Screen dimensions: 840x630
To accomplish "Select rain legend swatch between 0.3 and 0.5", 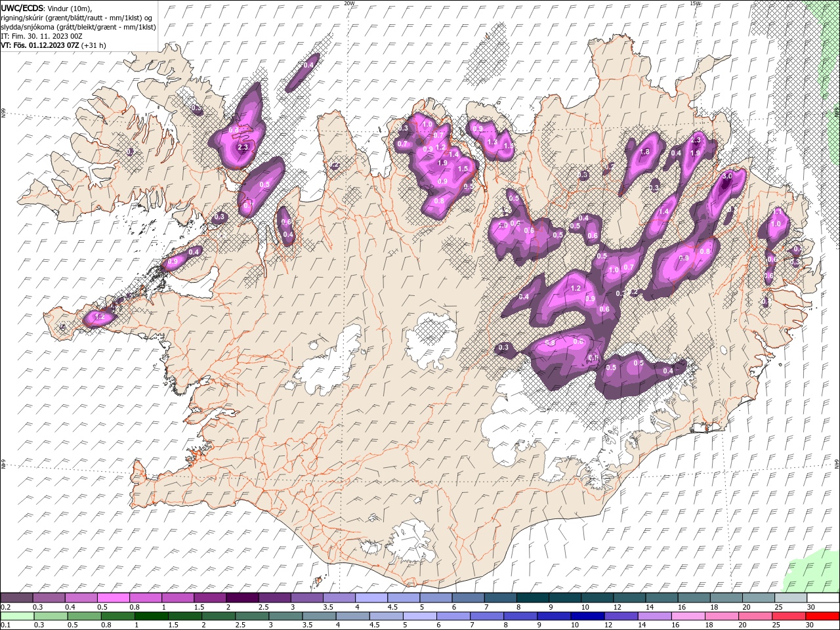I will (51, 616).
